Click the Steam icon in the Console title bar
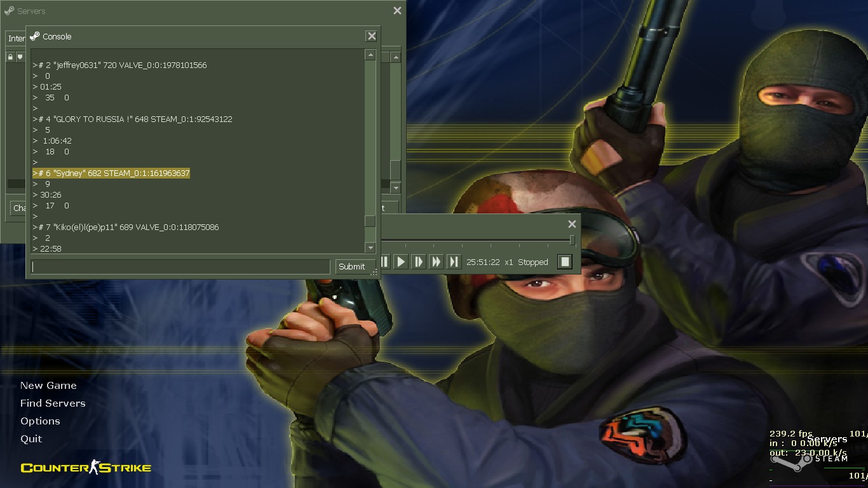 click(x=35, y=36)
